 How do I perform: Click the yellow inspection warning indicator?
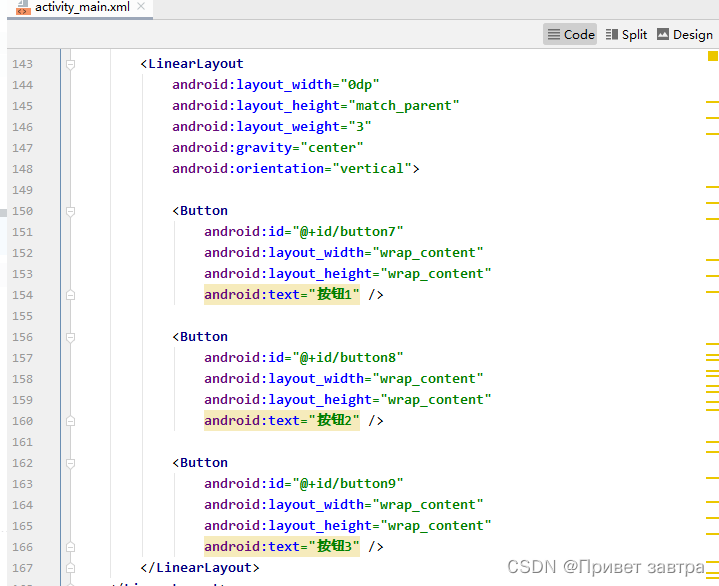click(x=713, y=56)
